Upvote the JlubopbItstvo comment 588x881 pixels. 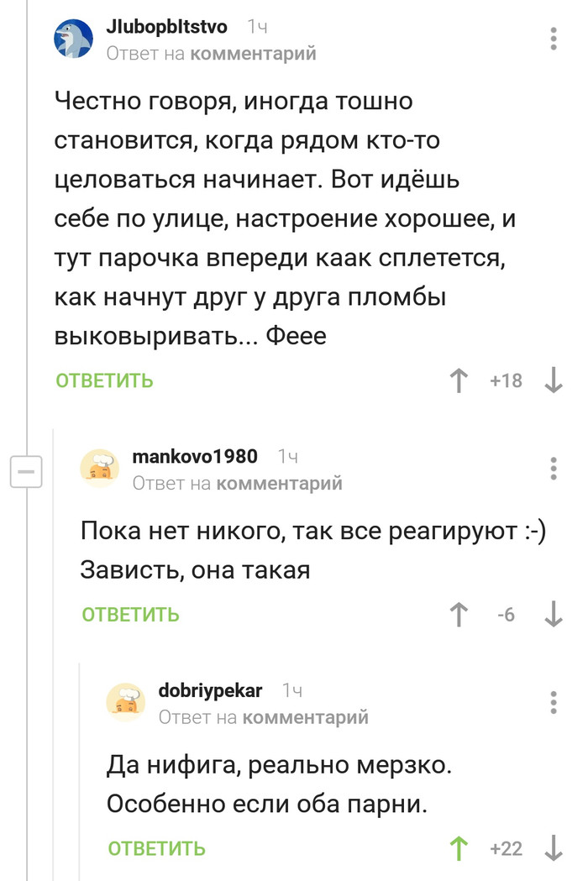click(x=459, y=381)
